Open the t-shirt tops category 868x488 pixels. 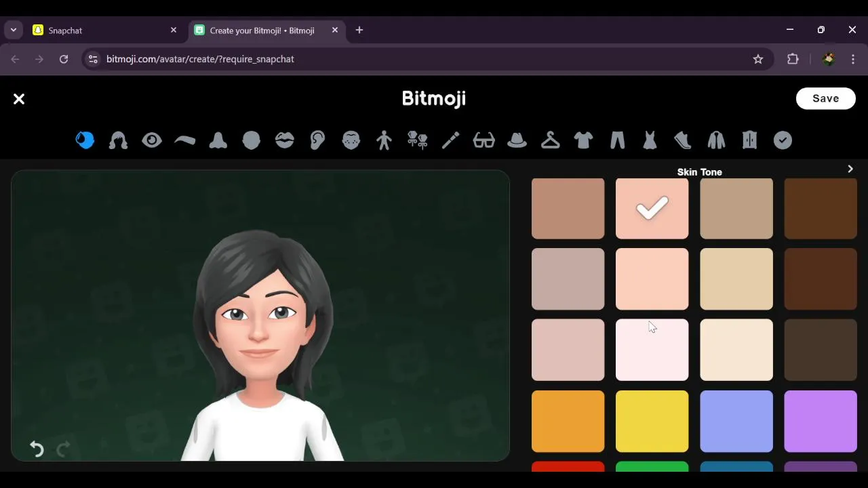(583, 140)
